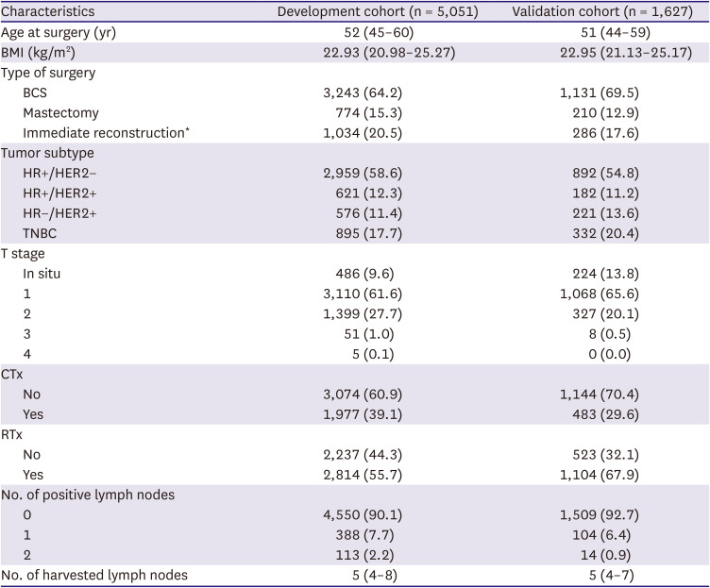Click the TNBC row label
The image size is (710, 588).
point(42,233)
